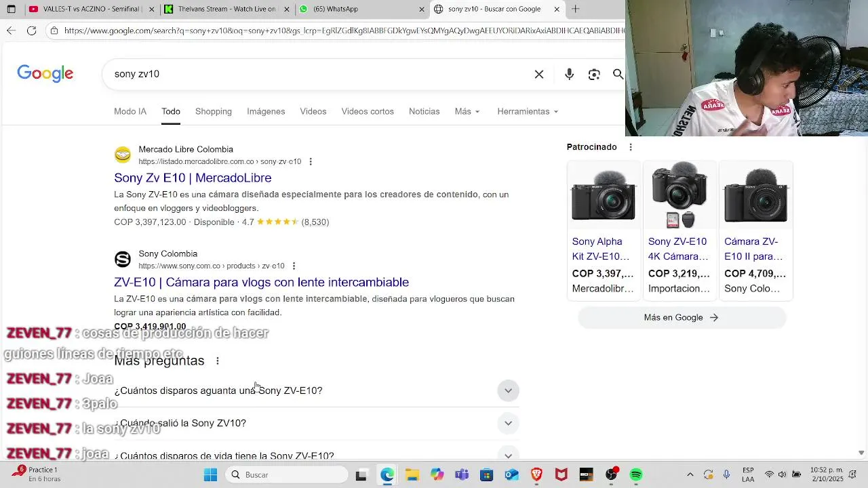Open the tab actions menu icon

(12, 9)
